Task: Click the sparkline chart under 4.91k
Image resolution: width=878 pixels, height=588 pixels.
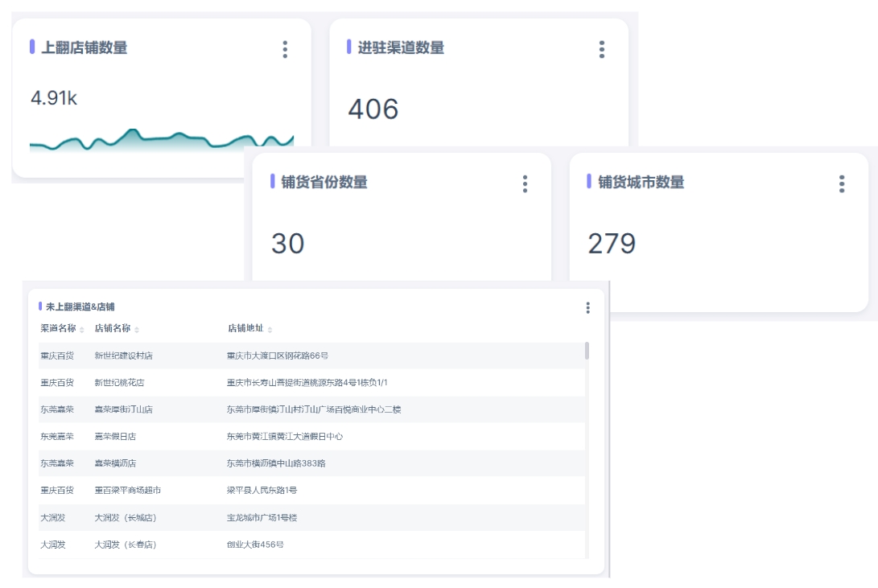Action: tap(161, 141)
